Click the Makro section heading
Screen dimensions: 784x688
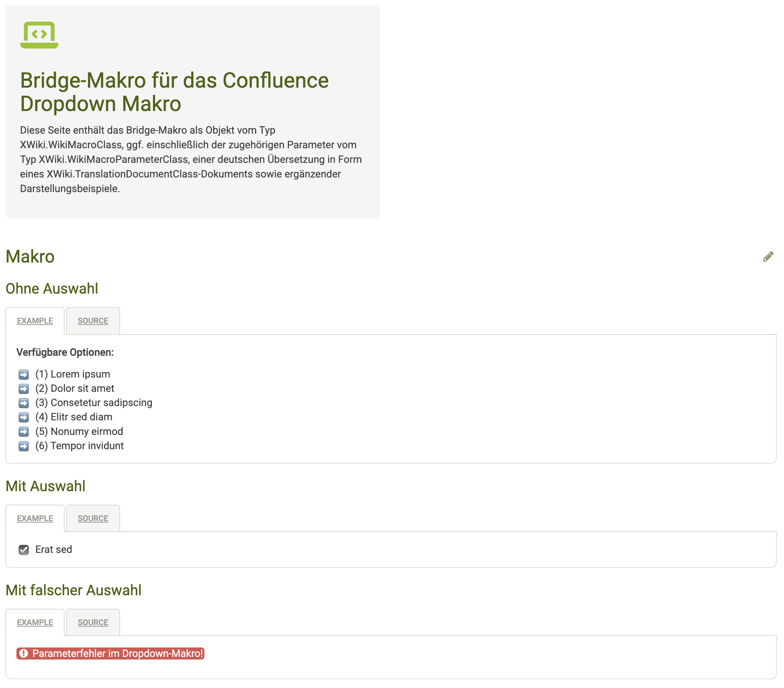click(x=30, y=257)
